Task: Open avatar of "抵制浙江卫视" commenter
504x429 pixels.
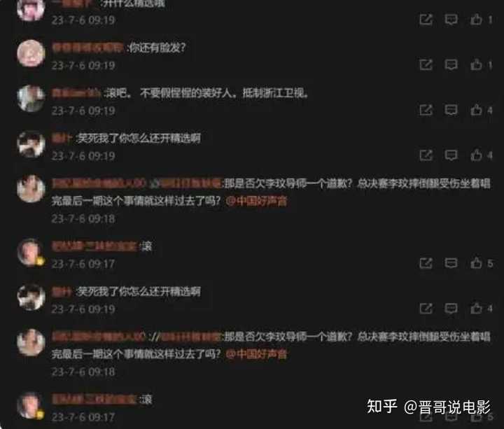Action: point(31,99)
